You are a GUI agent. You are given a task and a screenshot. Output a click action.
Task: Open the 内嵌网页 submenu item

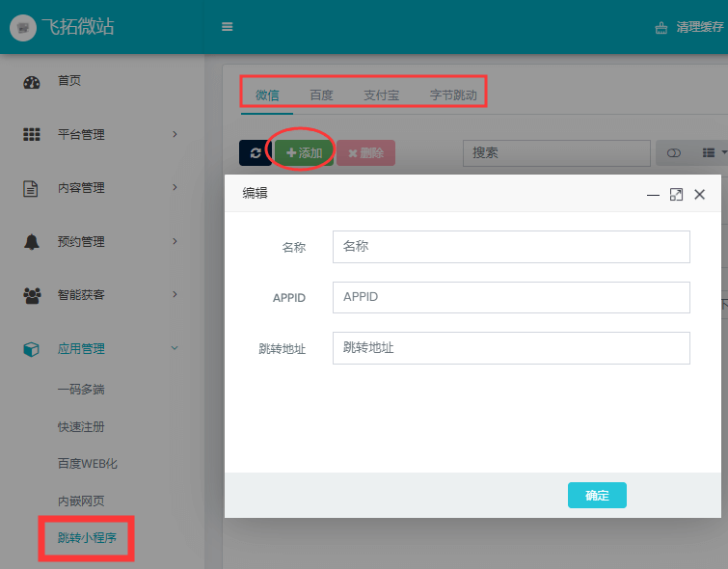click(x=81, y=501)
